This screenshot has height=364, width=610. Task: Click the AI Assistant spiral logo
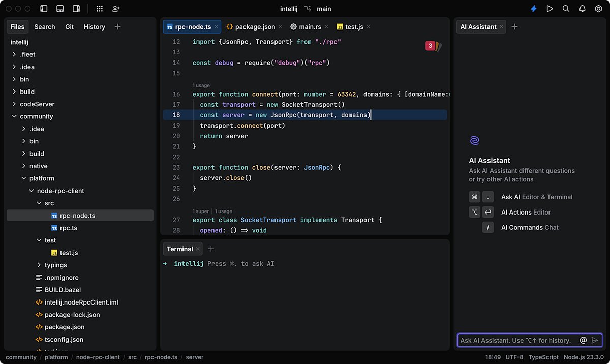click(x=474, y=141)
